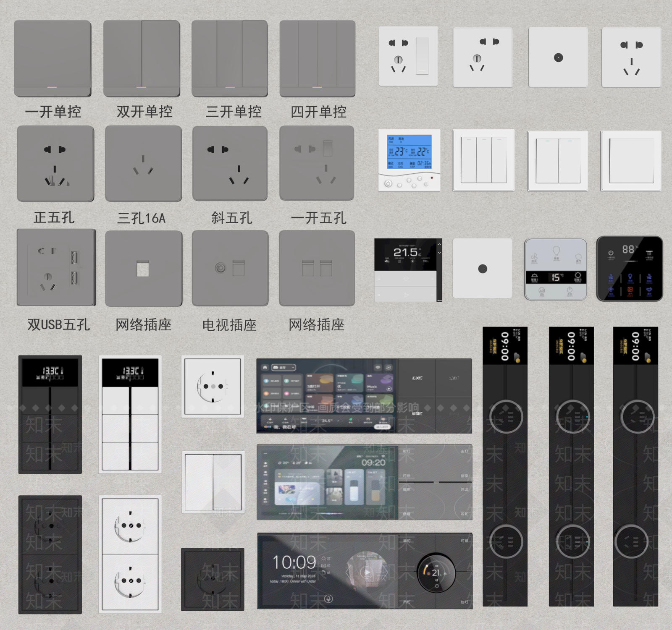Pick the gray 三孔16A three-hole socket

(143, 164)
